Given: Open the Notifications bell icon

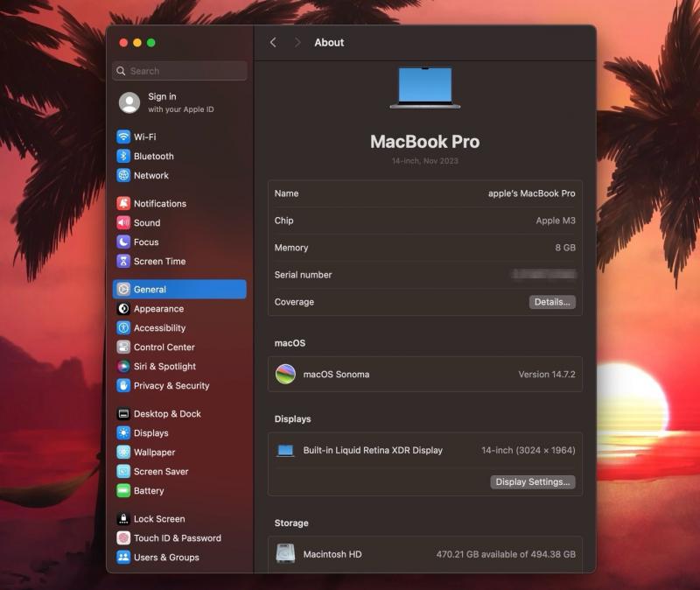Looking at the screenshot, I should [123, 203].
